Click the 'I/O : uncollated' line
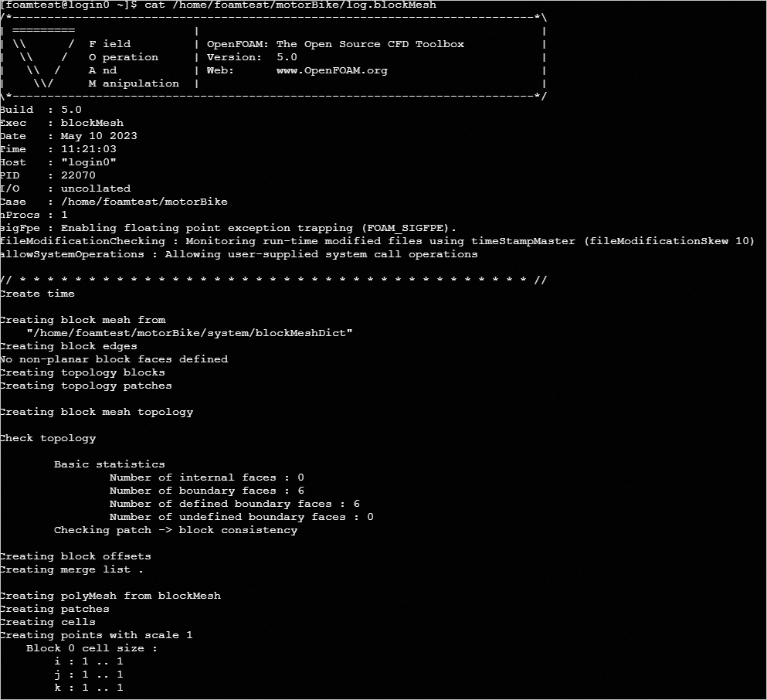 click(x=66, y=189)
